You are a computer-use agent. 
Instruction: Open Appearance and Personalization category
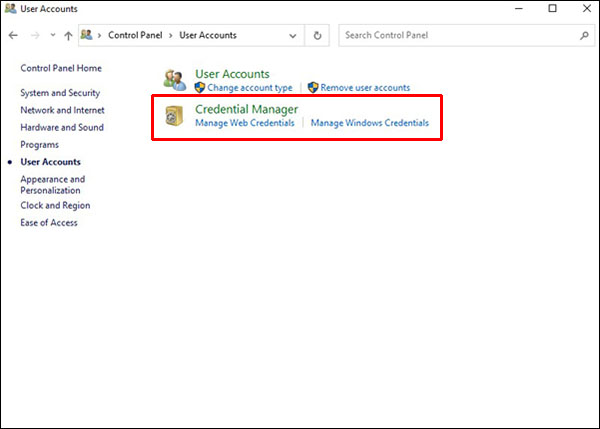[53, 185]
